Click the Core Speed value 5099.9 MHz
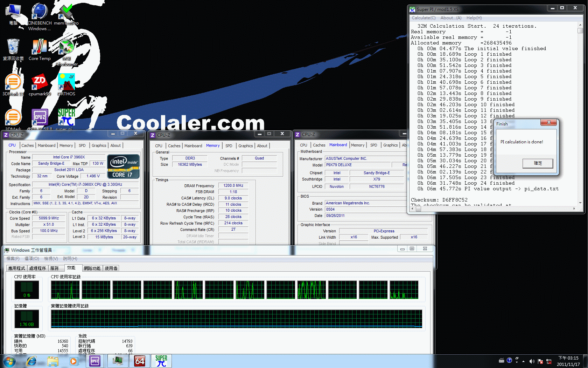The height and width of the screenshot is (368, 588). [x=49, y=218]
